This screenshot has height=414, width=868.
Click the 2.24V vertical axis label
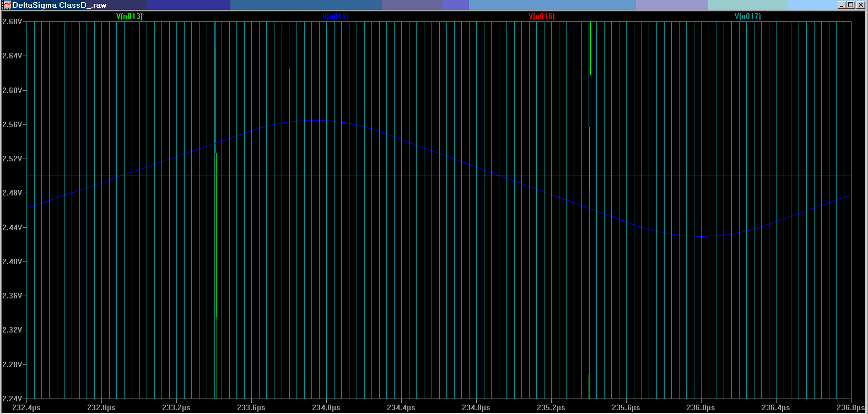pyautogui.click(x=12, y=399)
